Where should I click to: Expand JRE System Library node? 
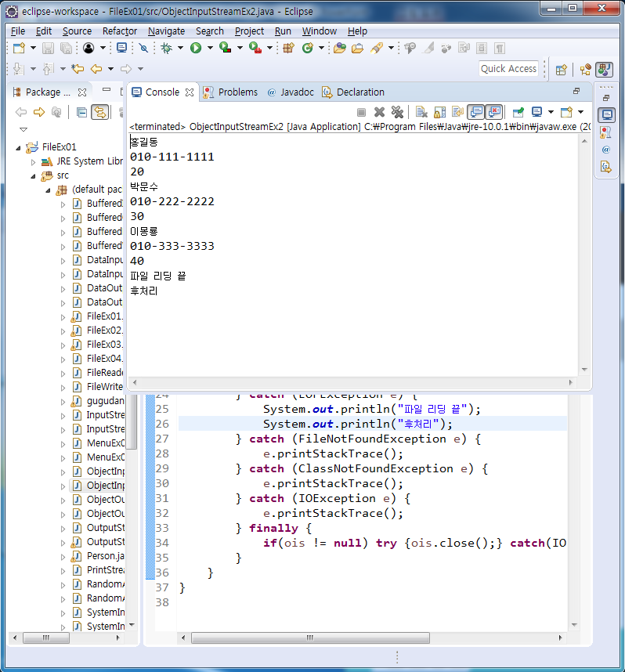[x=33, y=162]
